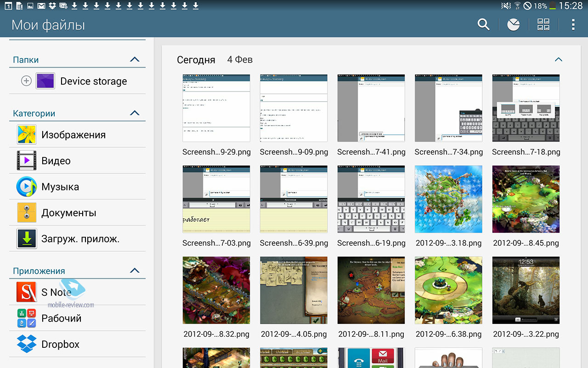Collapse the Сегодня file group

pyautogui.click(x=559, y=59)
